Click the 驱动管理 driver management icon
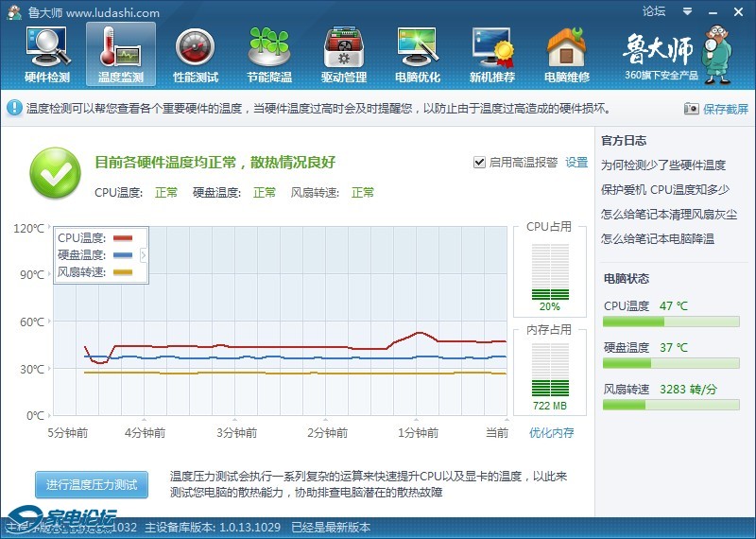756x539 pixels. pos(344,54)
